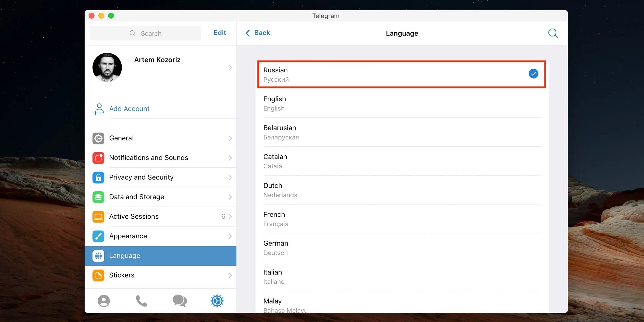
Task: Click the blue checkmark next to Russian
Action: point(533,74)
